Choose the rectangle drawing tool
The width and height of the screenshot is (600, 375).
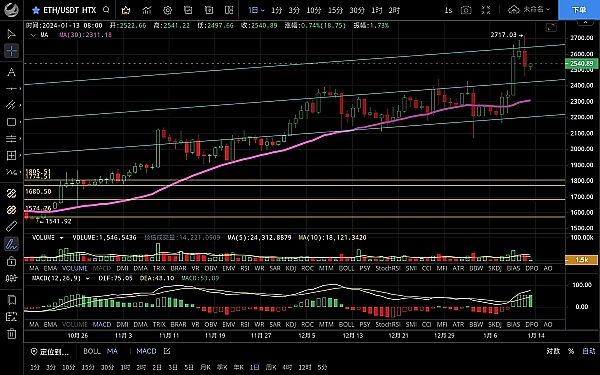11,122
